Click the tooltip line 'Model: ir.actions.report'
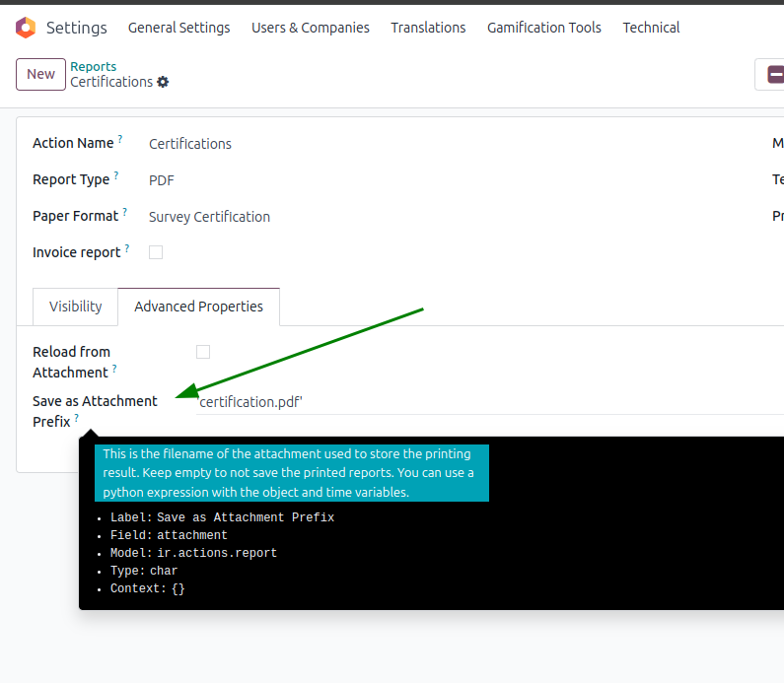The height and width of the screenshot is (683, 784). click(x=193, y=553)
